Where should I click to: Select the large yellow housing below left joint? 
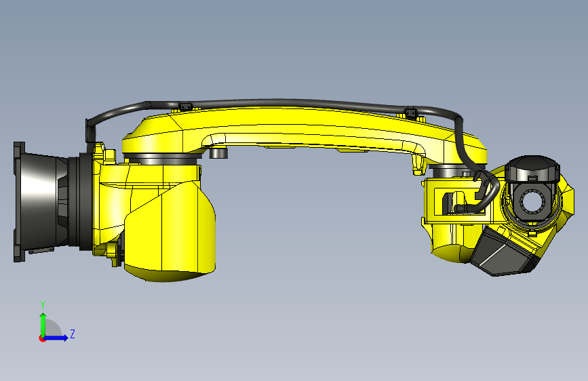click(171, 233)
